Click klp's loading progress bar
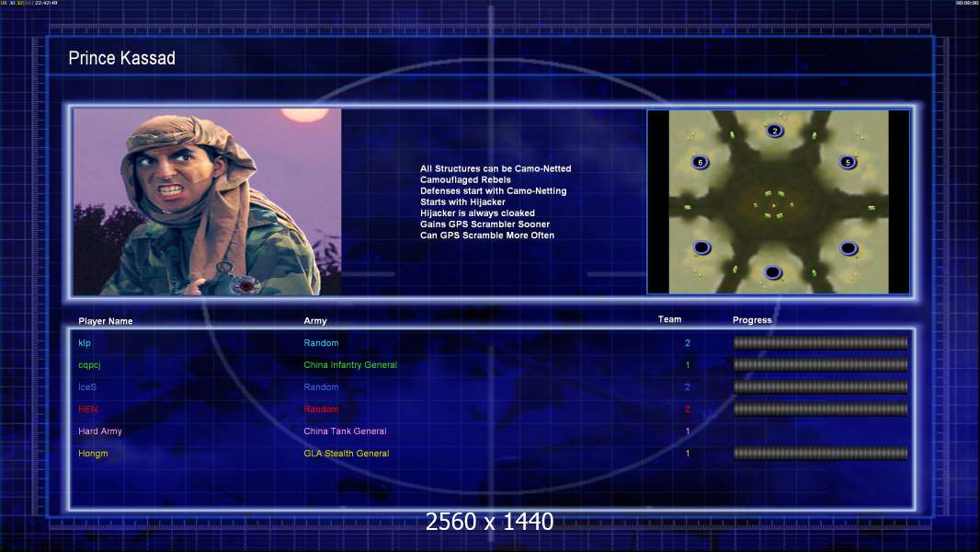This screenshot has width=980, height=552. click(x=820, y=342)
